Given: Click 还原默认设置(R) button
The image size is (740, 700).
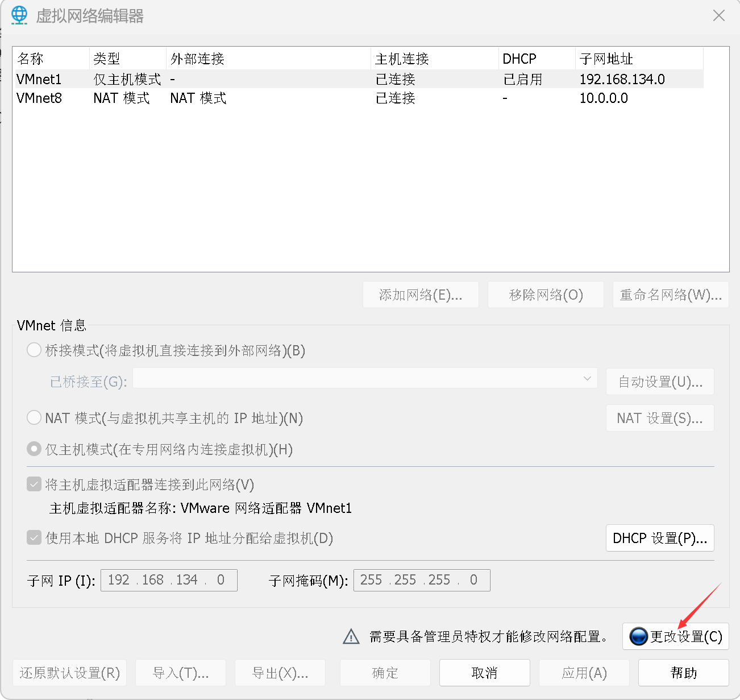Looking at the screenshot, I should click(x=69, y=673).
